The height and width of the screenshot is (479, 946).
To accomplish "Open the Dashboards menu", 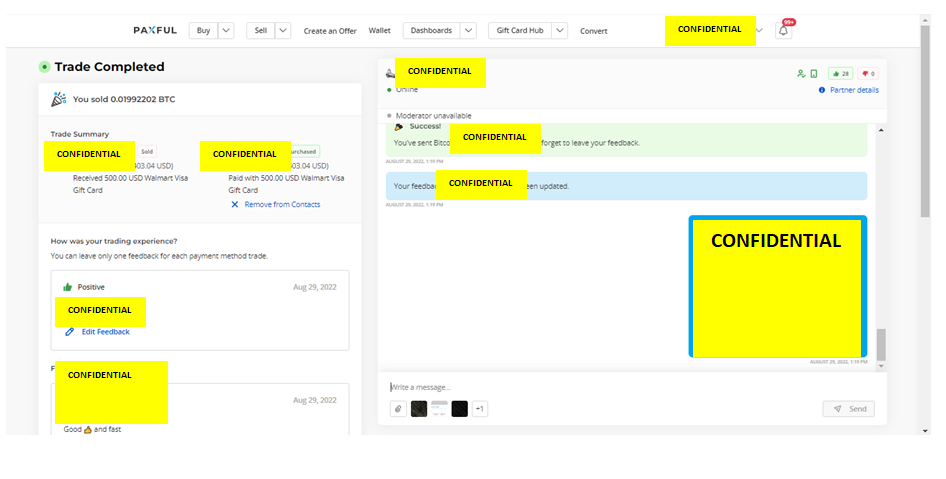I will pyautogui.click(x=431, y=31).
